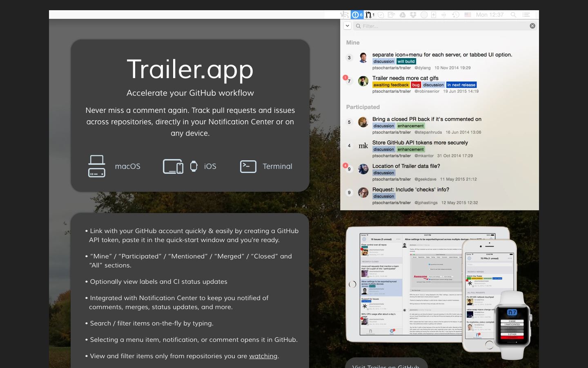Screen dimensions: 588x368
Task: Click the "will build" label
Action: coord(406,61)
